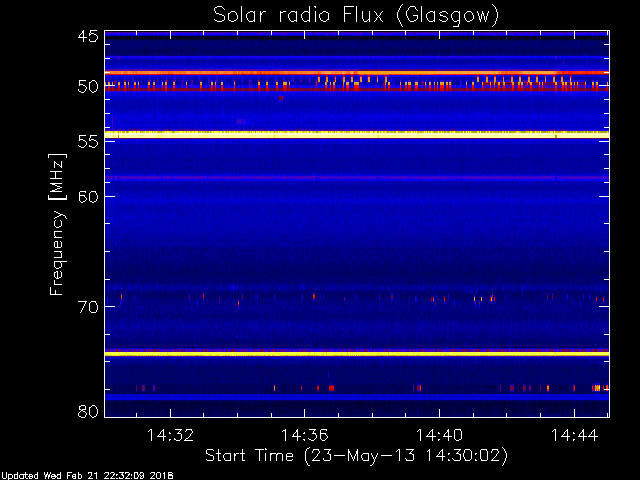Click the 14:40 time tick label

click(440, 435)
